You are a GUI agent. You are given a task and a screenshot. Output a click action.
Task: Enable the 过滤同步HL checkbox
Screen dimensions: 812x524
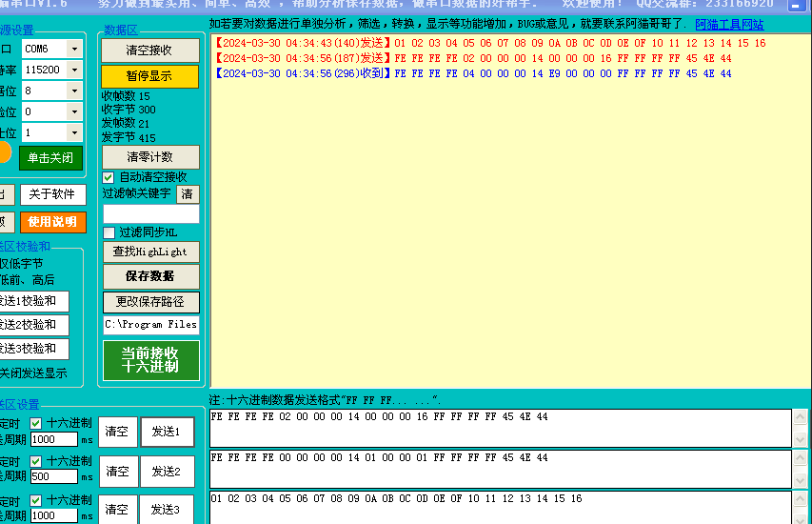point(109,232)
